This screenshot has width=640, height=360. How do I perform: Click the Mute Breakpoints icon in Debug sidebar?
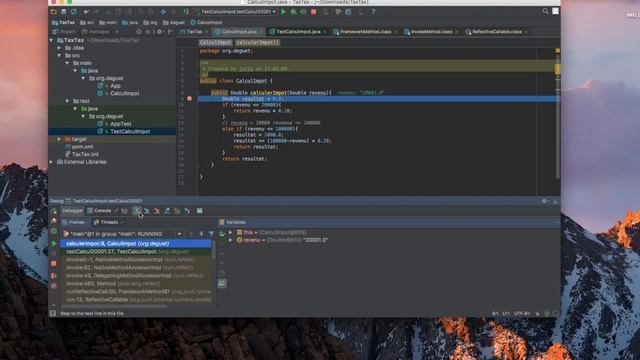tap(53, 286)
